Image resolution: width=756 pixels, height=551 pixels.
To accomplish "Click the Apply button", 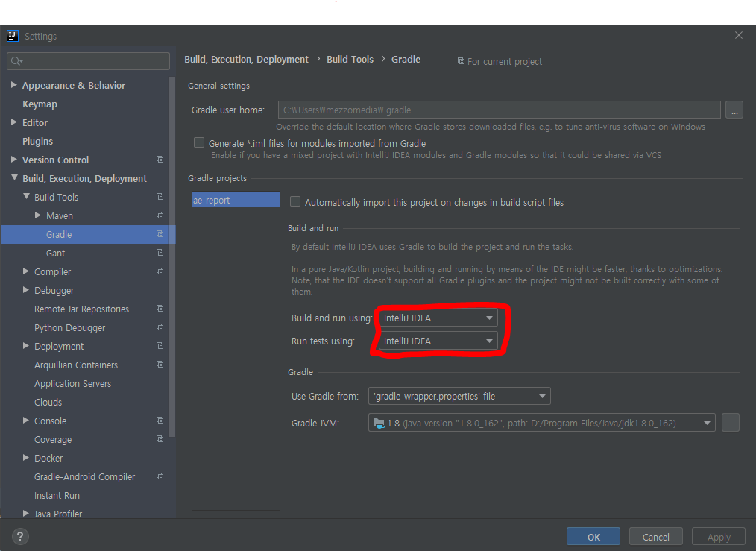I will coord(719,537).
